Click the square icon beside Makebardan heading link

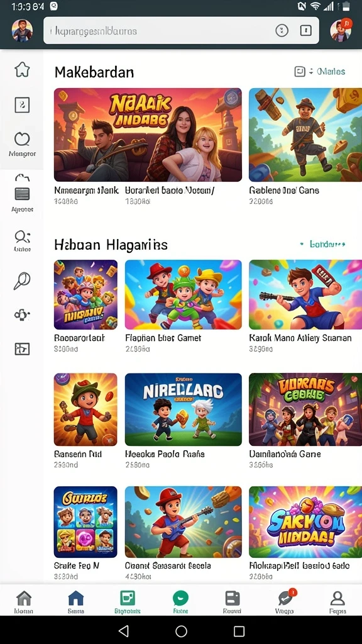pyautogui.click(x=300, y=72)
